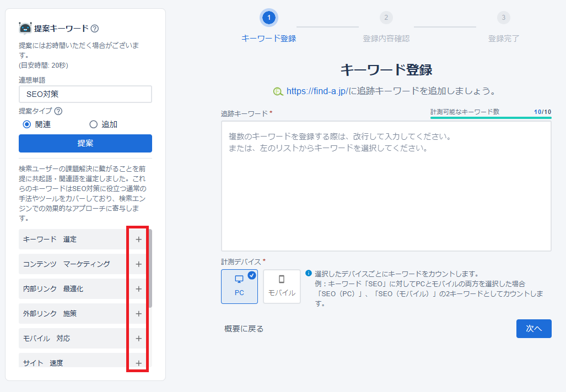Click the magnifier icon before find-a.jp URL
Image resolution: width=566 pixels, height=392 pixels.
[278, 91]
